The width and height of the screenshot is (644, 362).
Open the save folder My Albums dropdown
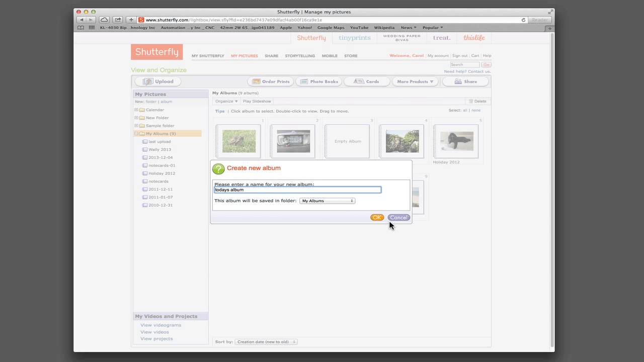point(327,201)
